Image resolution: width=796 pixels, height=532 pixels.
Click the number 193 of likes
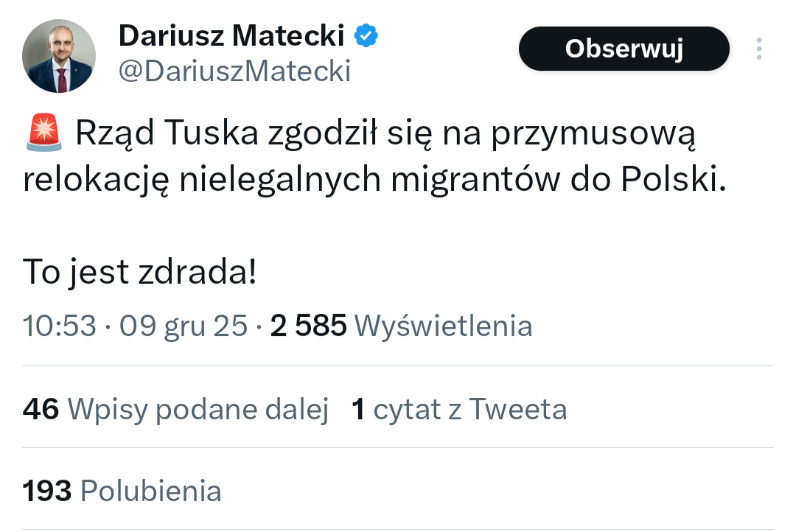pyautogui.click(x=47, y=490)
